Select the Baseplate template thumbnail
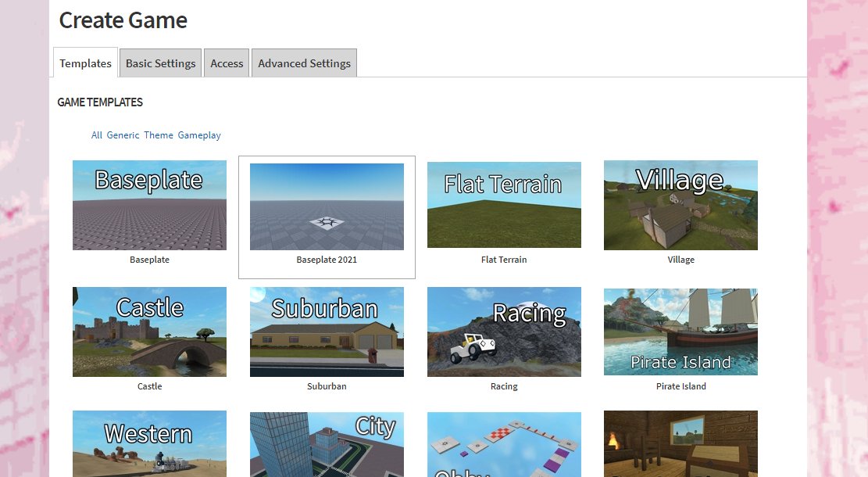Screen dimensions: 868x477 click(x=149, y=205)
